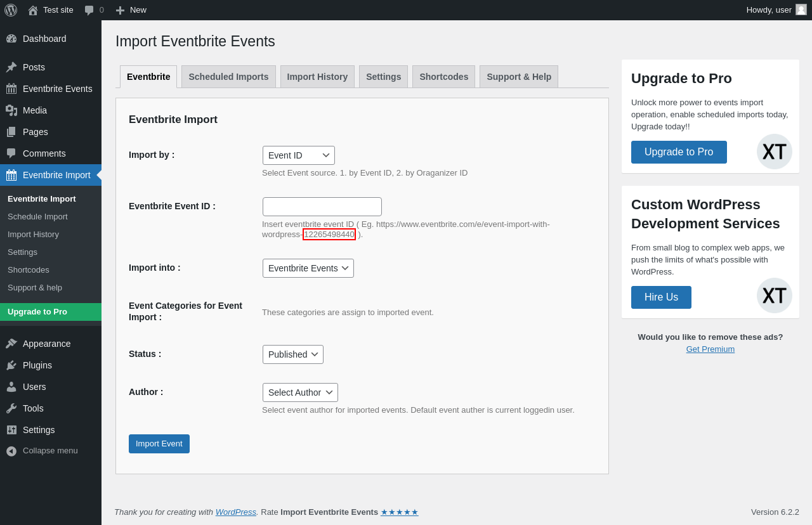Click the five-star rating link
Image resolution: width=812 pixels, height=525 pixels.
point(400,512)
